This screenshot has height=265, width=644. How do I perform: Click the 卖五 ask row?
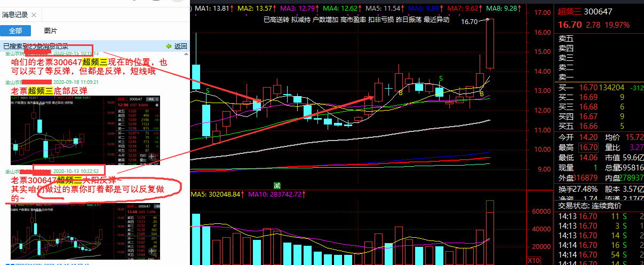(x=600, y=38)
